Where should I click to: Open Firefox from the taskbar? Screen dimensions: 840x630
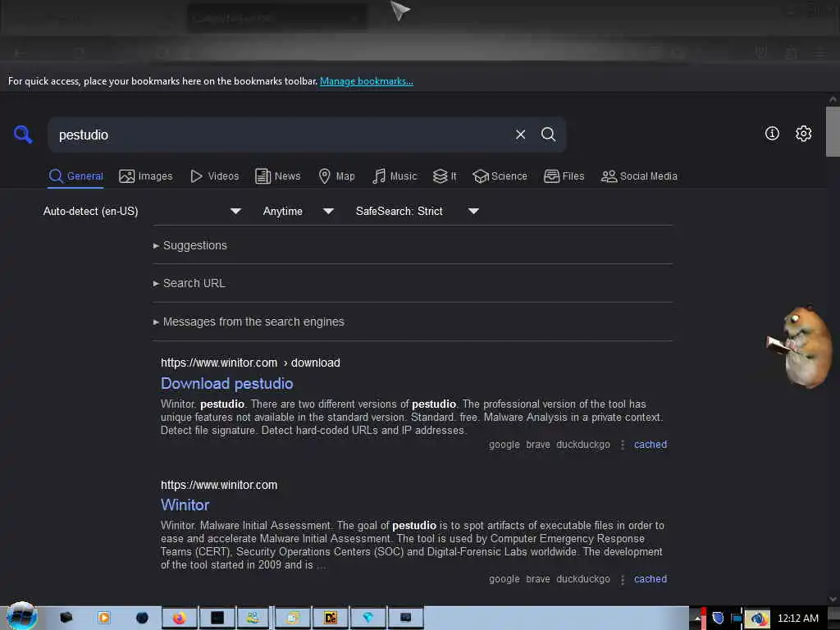[179, 618]
